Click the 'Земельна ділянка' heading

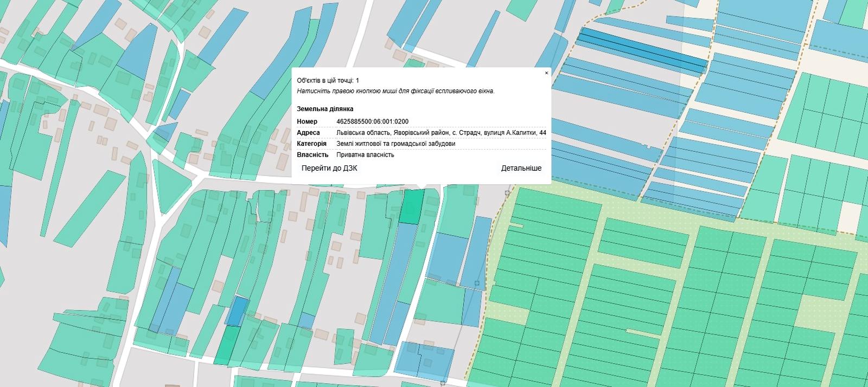tap(325, 109)
